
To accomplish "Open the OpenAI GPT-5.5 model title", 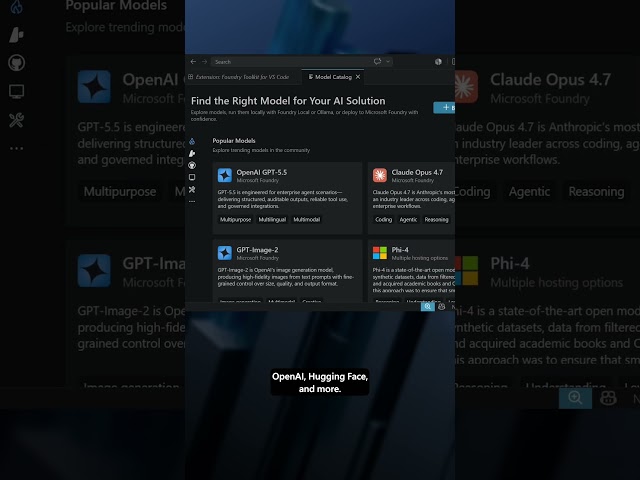I will click(x=262, y=172).
